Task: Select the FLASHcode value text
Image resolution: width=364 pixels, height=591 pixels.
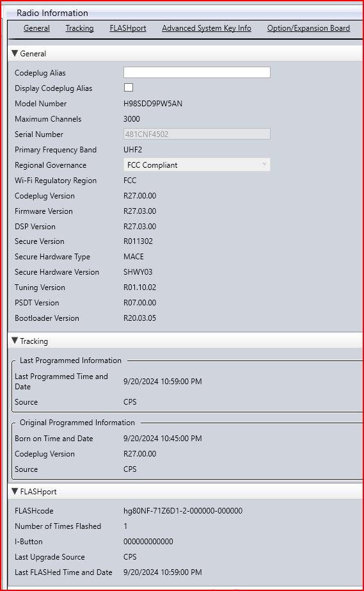Action: pos(183,511)
